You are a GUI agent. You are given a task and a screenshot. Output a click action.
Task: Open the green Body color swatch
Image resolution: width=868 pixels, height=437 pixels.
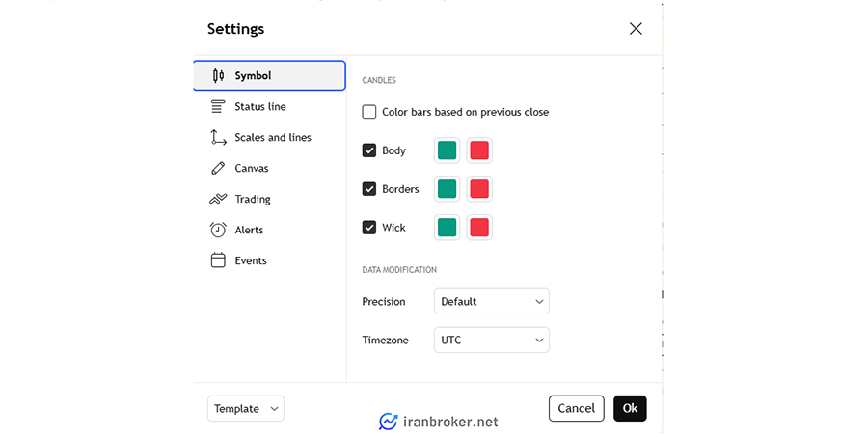[x=448, y=150]
